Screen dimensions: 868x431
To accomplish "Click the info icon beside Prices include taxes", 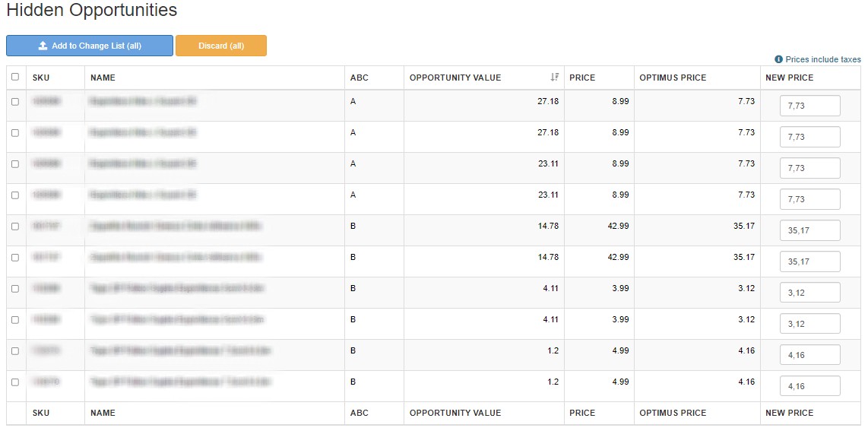I will [x=778, y=59].
